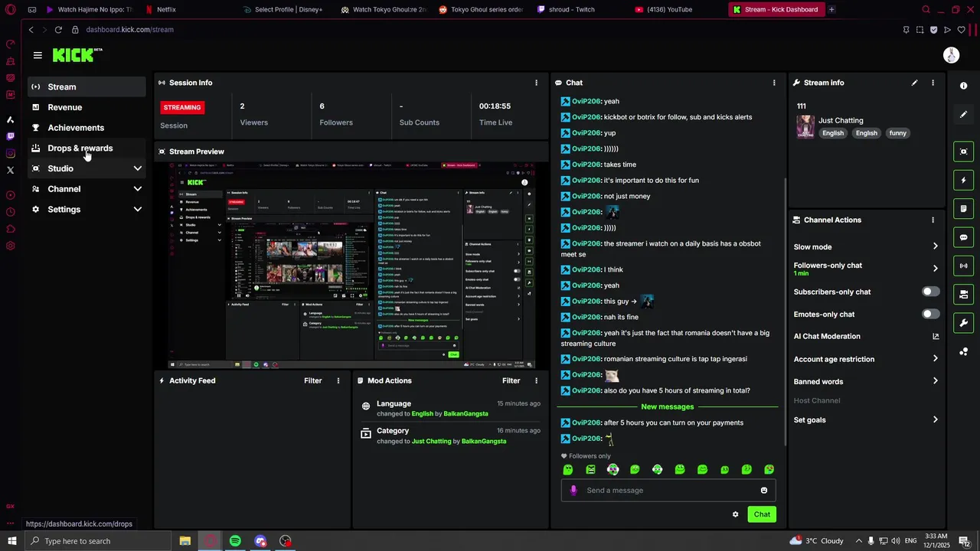Click the Just Chatting category thumbnail
The height and width of the screenshot is (551, 980).
click(x=805, y=126)
